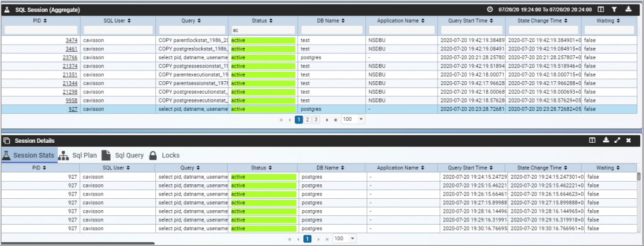Image resolution: width=644 pixels, height=246 pixels.
Task: Download SQL Session aggregate table
Action: tap(628, 9)
